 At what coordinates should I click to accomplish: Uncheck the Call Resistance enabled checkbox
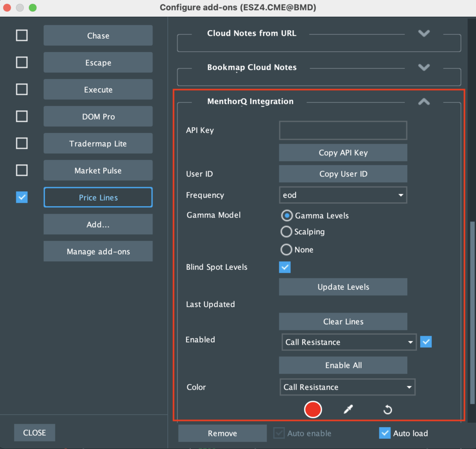click(426, 342)
